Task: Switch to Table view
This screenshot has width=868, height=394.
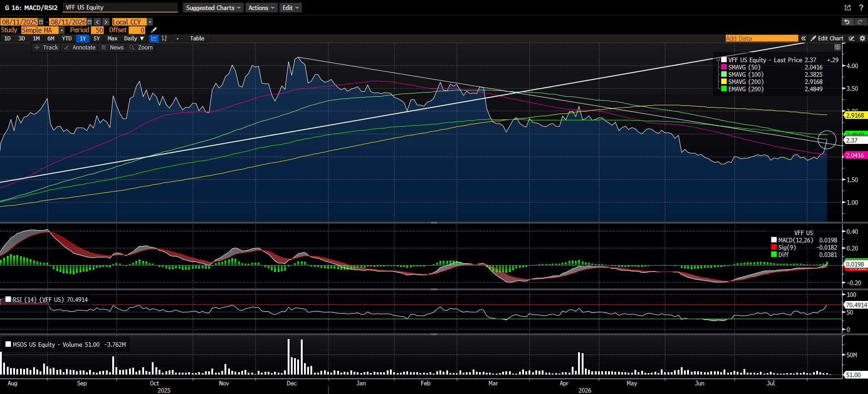Action: [197, 39]
